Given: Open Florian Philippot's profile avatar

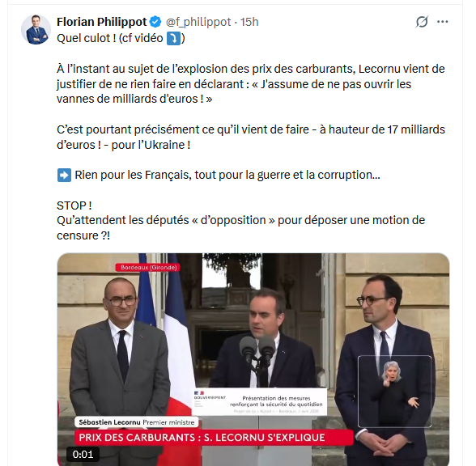Looking at the screenshot, I should pyautogui.click(x=36, y=29).
